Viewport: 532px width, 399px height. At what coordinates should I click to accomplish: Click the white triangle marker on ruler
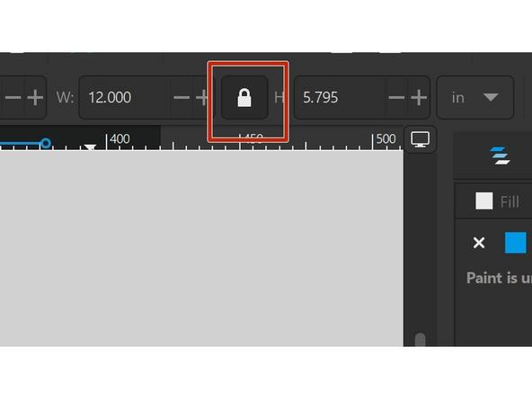click(x=90, y=147)
